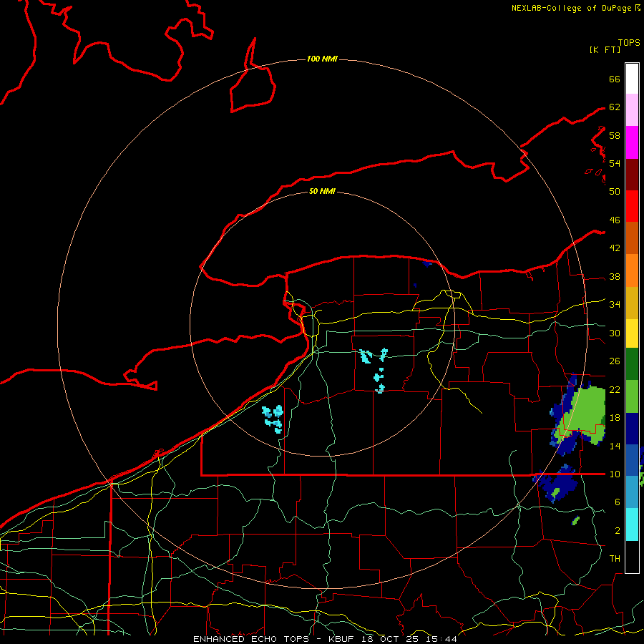Click the legend value 38
Viewport: 644px width, 644px height.
pyautogui.click(x=615, y=276)
